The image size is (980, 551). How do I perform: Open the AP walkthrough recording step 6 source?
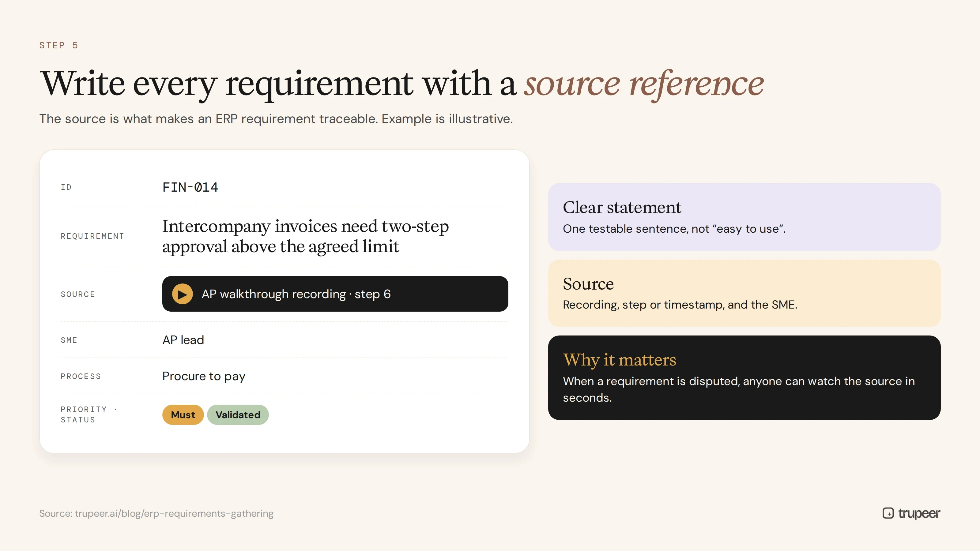(335, 294)
